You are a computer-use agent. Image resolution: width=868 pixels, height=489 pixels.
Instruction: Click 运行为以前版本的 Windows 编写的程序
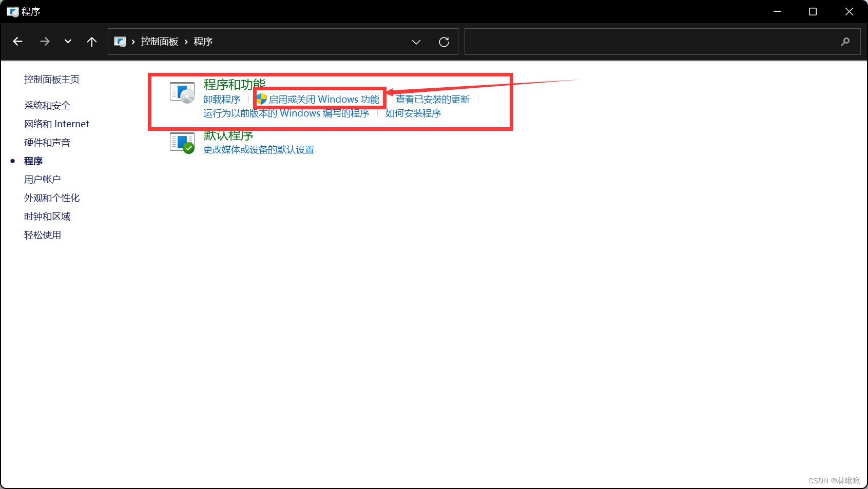pyautogui.click(x=286, y=113)
